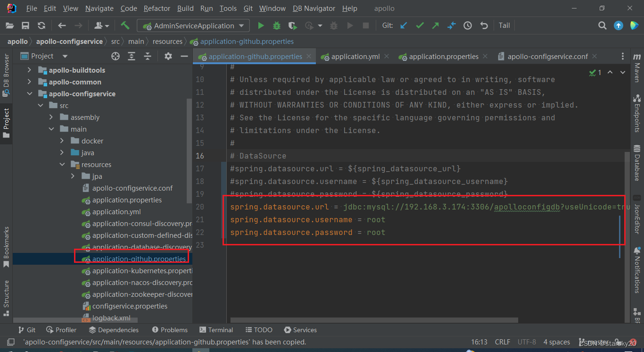Click the Project tree vertical scrollbar
This screenshot has height=352, width=644.
[x=190, y=150]
